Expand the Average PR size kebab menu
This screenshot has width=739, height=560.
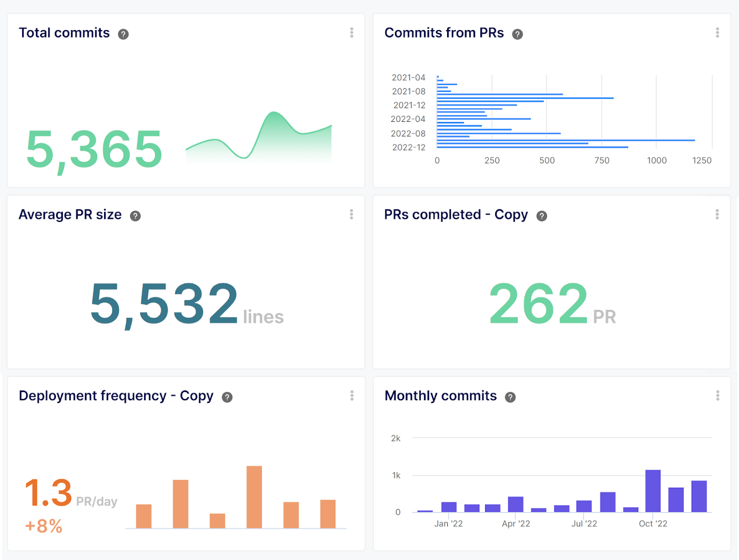coord(352,214)
